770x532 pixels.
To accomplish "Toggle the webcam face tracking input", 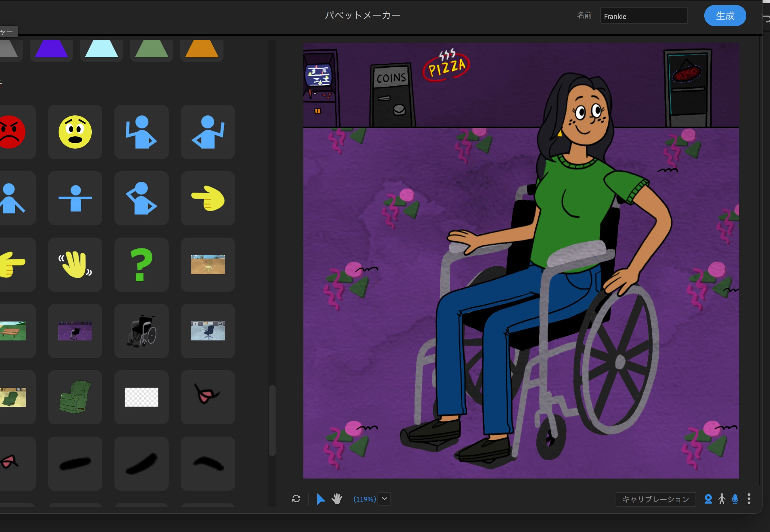I will tap(708, 499).
